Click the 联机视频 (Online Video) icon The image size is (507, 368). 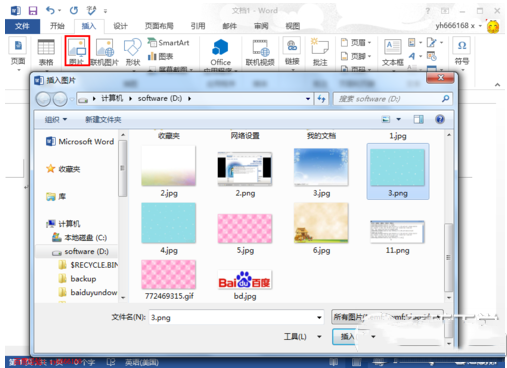260,52
